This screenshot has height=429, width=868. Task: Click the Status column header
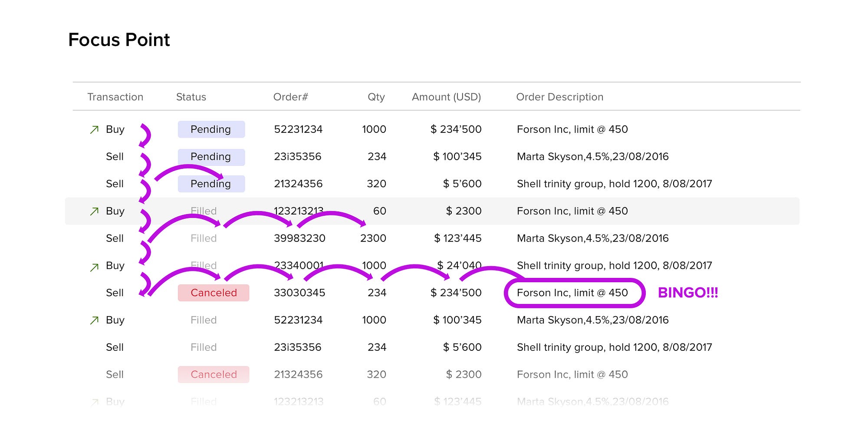point(191,97)
